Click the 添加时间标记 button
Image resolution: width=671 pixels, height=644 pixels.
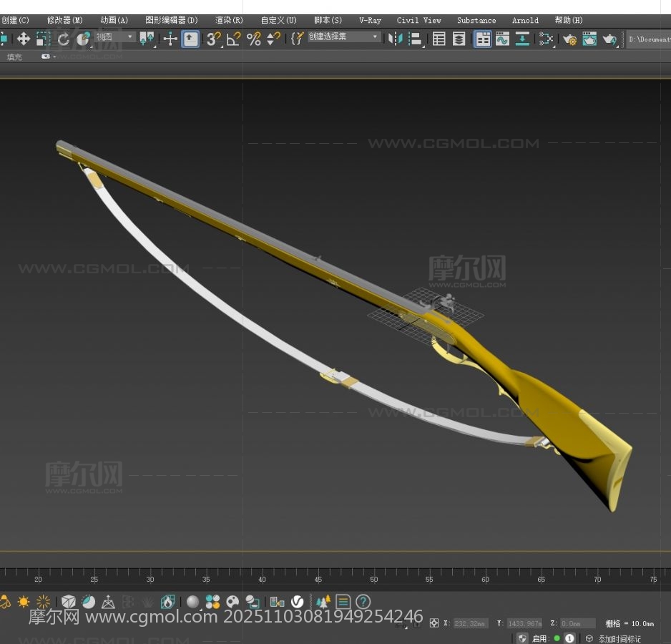619,638
